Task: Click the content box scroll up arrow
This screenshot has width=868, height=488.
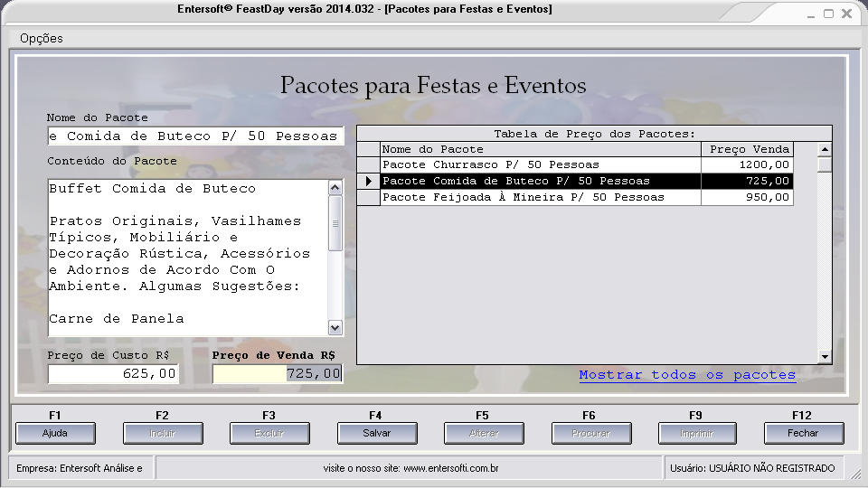Action: point(335,188)
